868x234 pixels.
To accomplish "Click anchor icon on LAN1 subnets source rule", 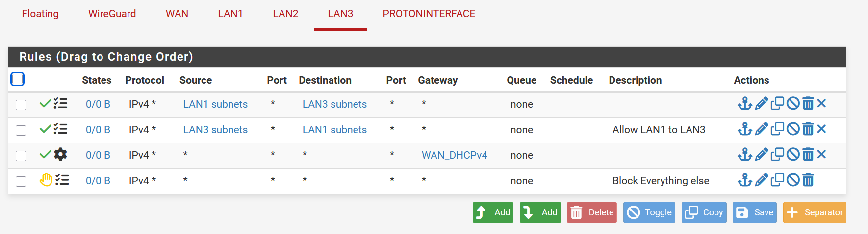I will [x=744, y=104].
